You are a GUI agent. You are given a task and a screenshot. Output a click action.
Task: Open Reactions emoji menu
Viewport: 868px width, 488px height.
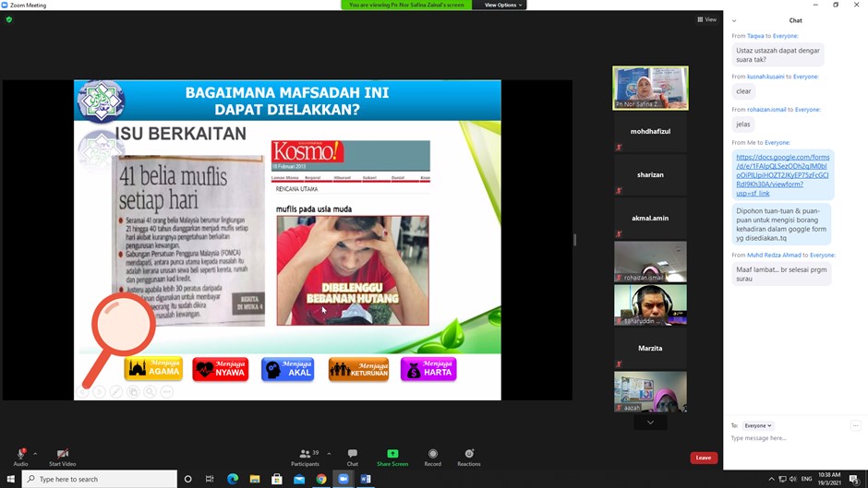tap(469, 457)
